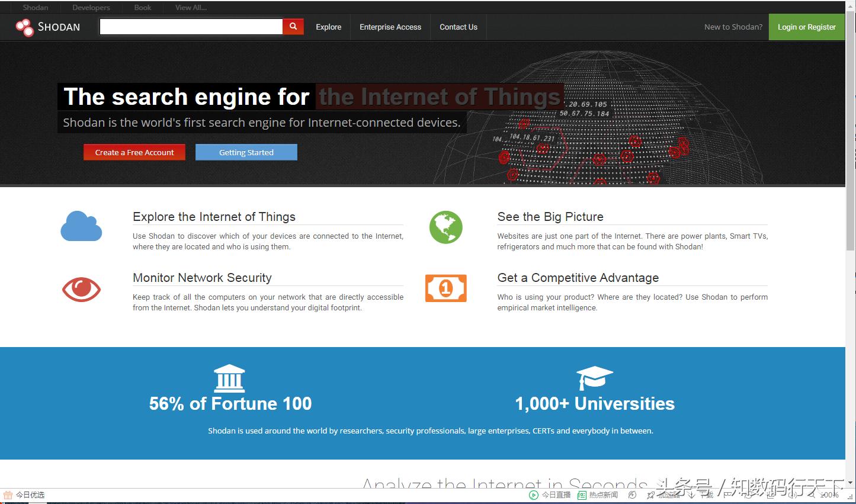Click the vertical scrollbar down arrow
The height and width of the screenshot is (504, 856).
coord(851,483)
